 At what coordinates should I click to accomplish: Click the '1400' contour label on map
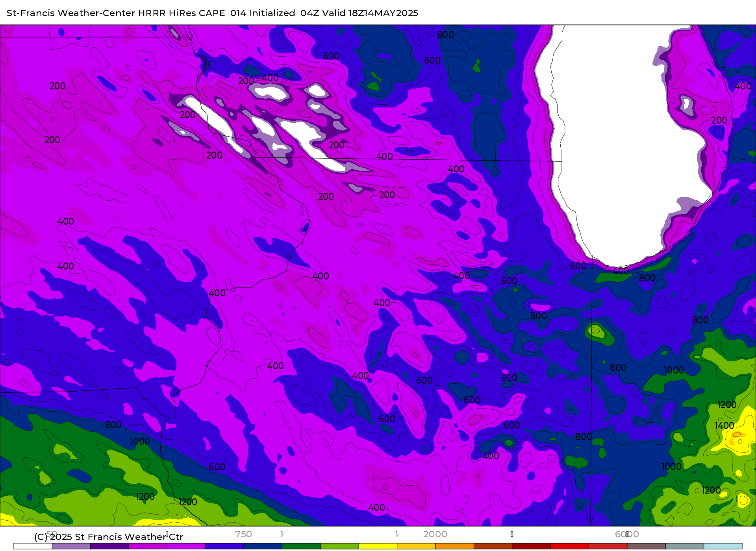724,425
